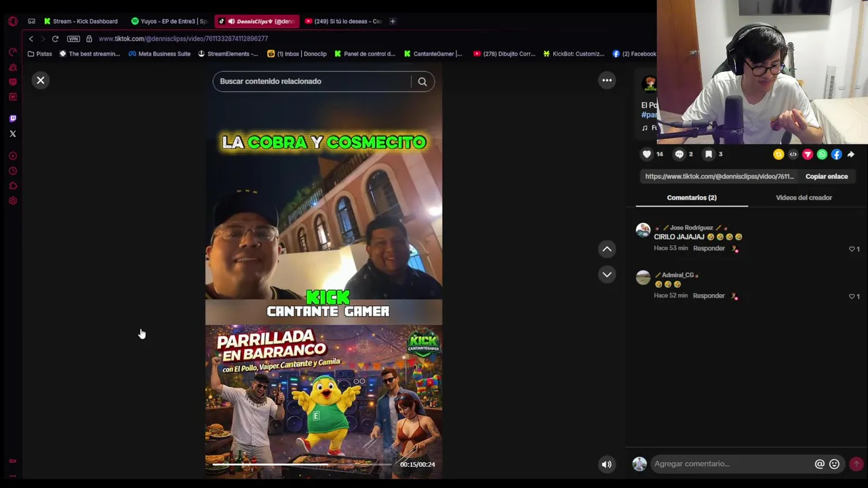This screenshot has height=488, width=868.
Task: Focus Buscar contenido relacionado search field
Action: pos(312,81)
